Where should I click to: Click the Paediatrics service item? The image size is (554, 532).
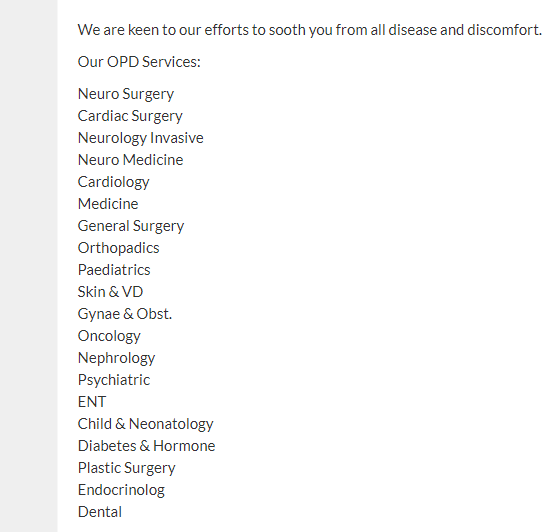pyautogui.click(x=114, y=270)
